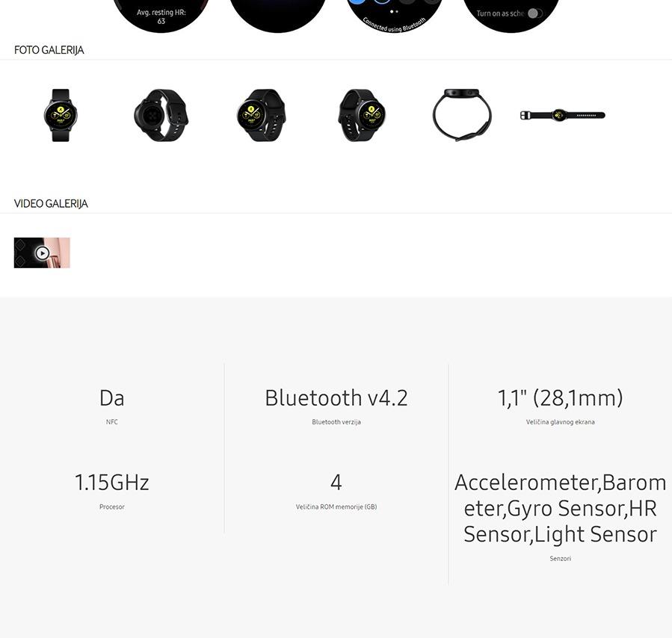Click the Senzori sensors list text
The width and height of the screenshot is (672, 638).
[x=560, y=508]
